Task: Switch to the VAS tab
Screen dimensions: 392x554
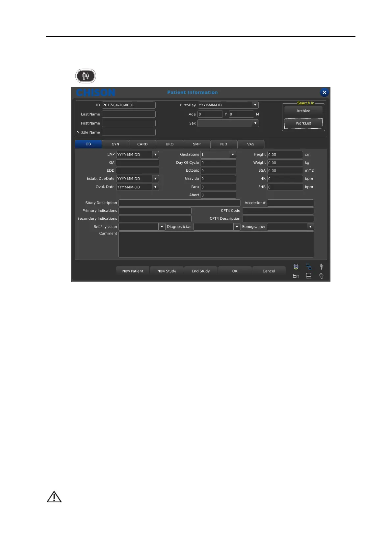Action: 251,144
